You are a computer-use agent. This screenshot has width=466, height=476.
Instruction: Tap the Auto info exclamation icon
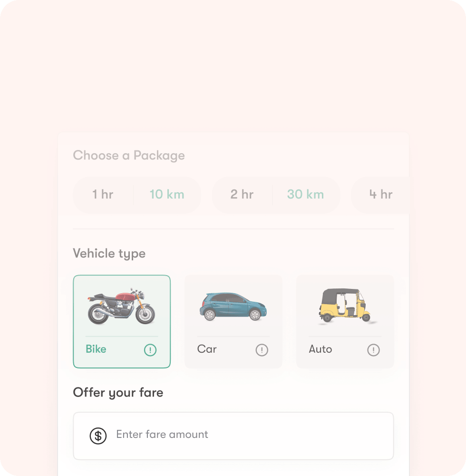click(373, 350)
